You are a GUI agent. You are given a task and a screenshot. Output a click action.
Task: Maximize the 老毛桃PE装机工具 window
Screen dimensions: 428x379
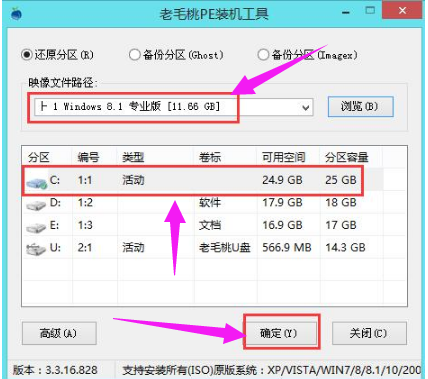coord(370,11)
